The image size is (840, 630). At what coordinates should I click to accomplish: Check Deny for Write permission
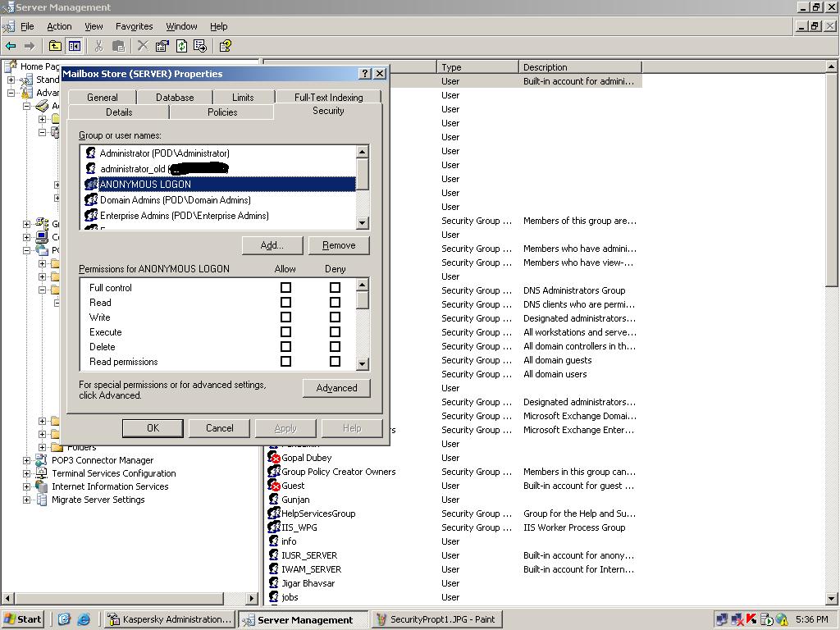[335, 317]
